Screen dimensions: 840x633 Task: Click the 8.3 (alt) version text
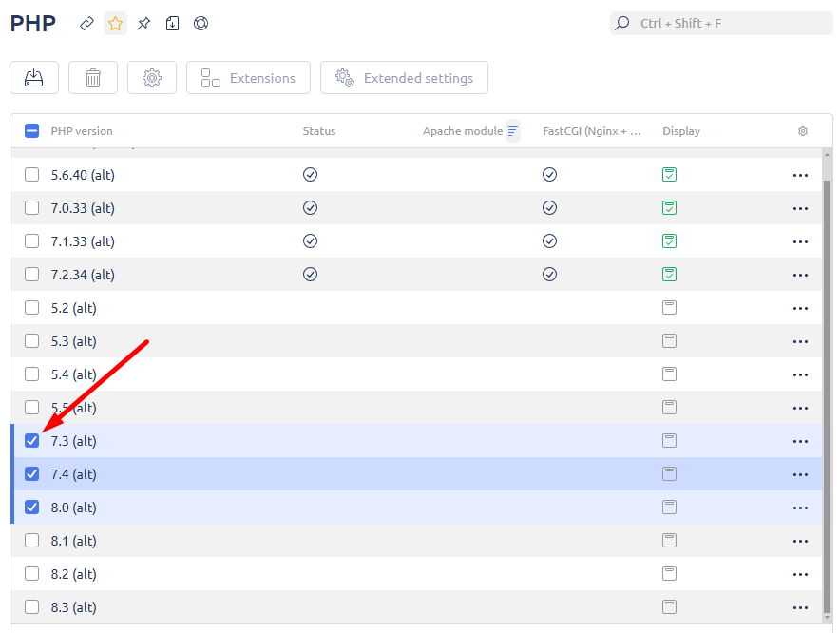[73, 606]
